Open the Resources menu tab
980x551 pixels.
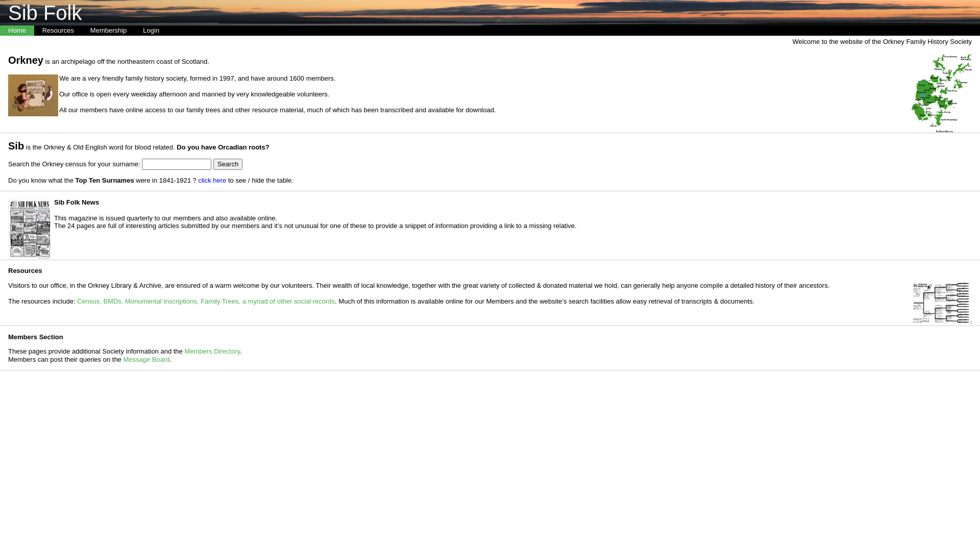pos(58,31)
